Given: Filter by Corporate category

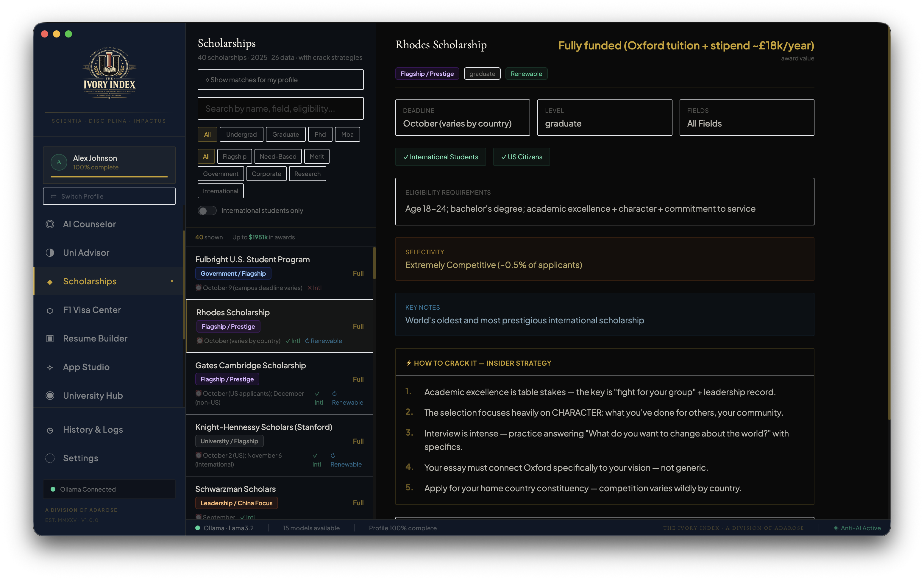Looking at the screenshot, I should click(x=266, y=174).
